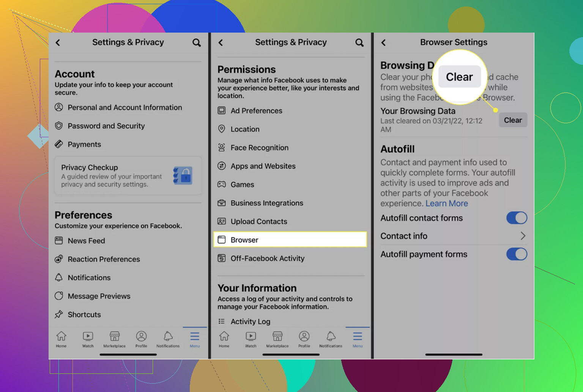Go back from Browser Settings screen

(x=383, y=42)
